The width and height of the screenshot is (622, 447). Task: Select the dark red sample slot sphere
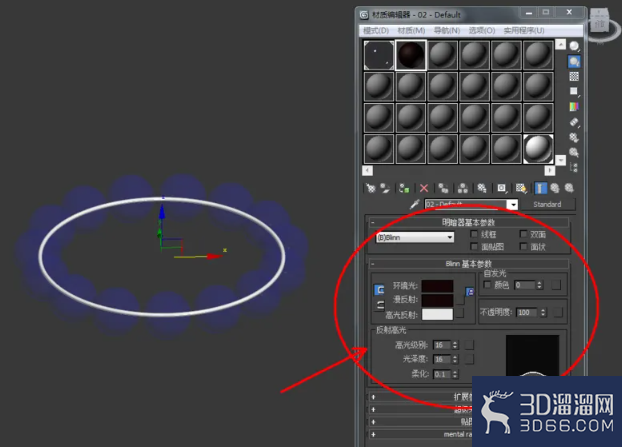click(x=411, y=55)
